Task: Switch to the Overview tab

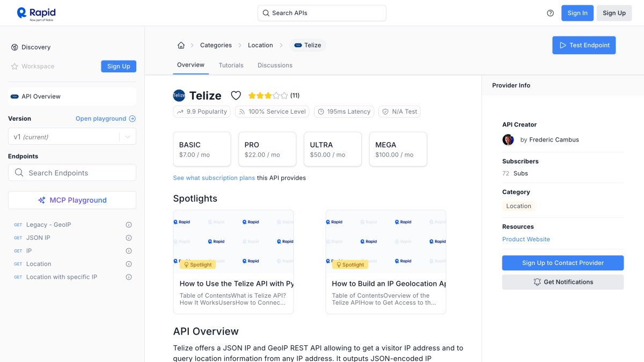Action: [191, 65]
